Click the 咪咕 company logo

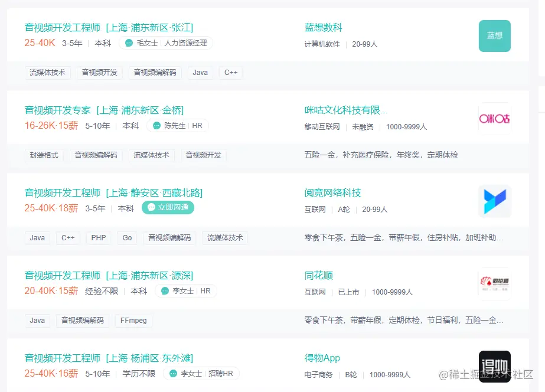[495, 119]
